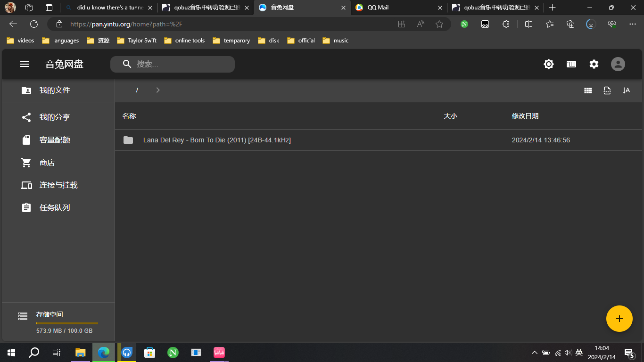Viewport: 644px width, 362px height.
Task: Open browser downloads icon
Action: click(x=591, y=24)
